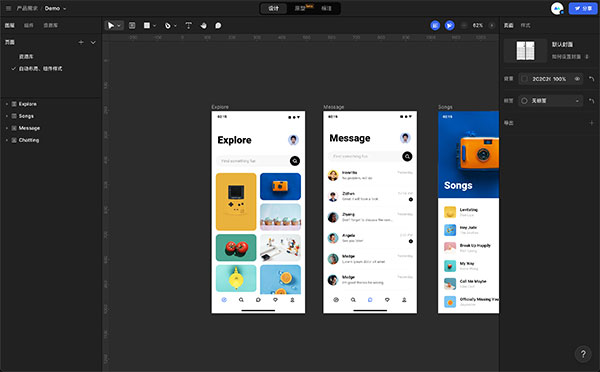Click black search button in Explore frame
Image resolution: width=600 pixels, height=372 pixels.
[295, 161]
